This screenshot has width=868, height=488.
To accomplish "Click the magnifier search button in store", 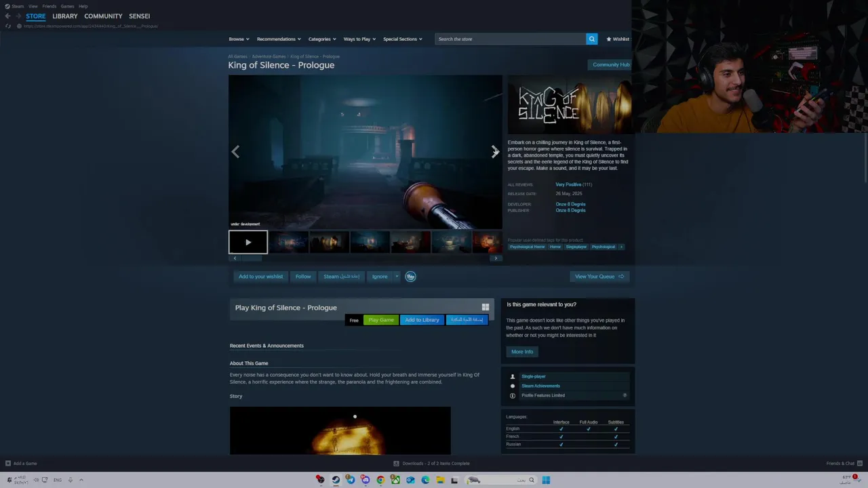I will point(591,39).
